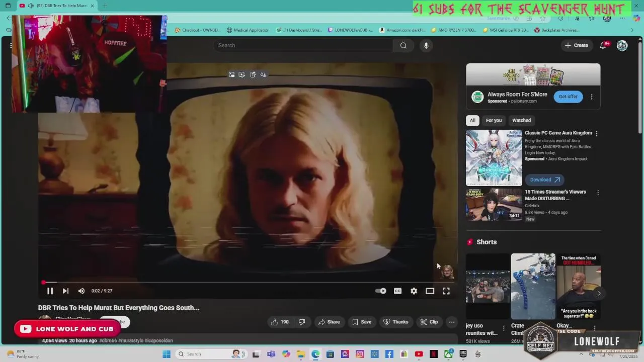Click the Get offer ad button
Viewport: 644px width, 362px height.
coord(568,97)
